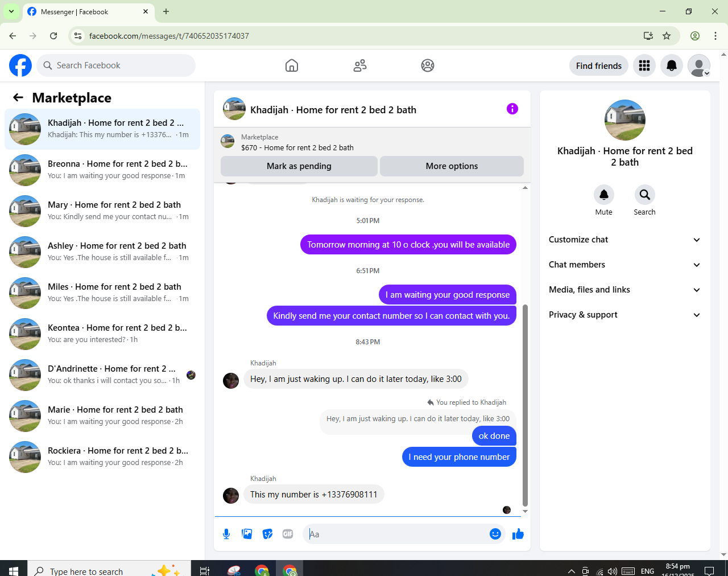Open the Rockiera conversation
The image size is (728, 576).
tap(102, 457)
